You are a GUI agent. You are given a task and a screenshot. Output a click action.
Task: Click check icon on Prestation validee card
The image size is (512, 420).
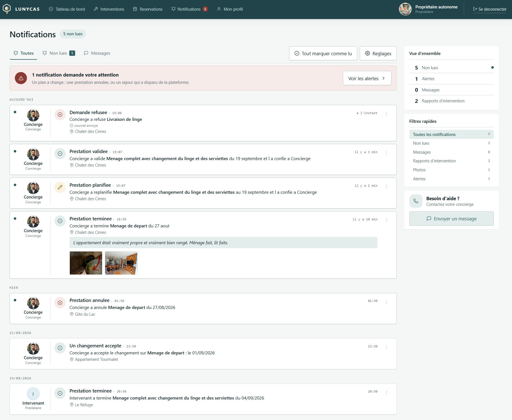tap(60, 154)
